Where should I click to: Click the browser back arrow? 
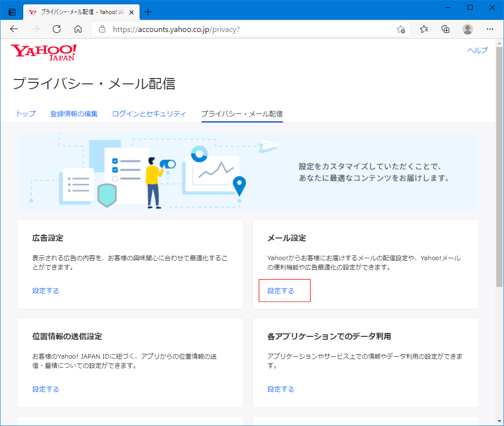coord(14,29)
